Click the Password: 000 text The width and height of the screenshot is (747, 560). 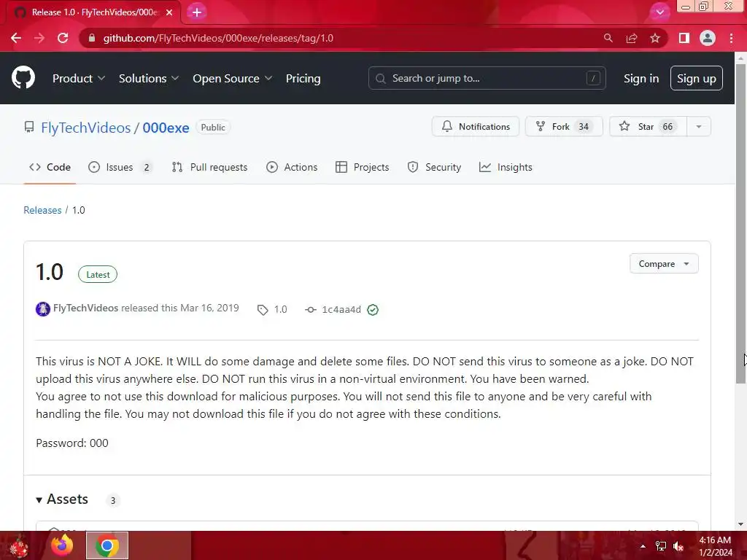(x=72, y=443)
